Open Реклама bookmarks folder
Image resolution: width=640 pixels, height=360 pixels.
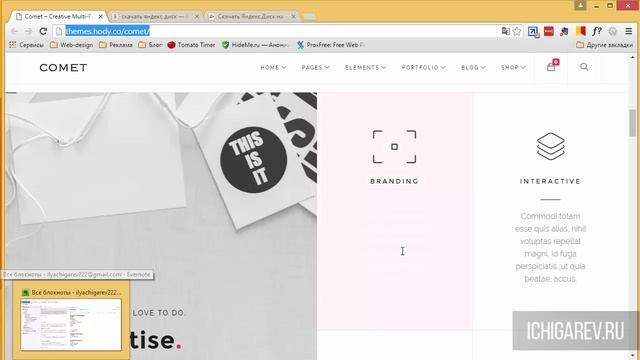(x=116, y=45)
